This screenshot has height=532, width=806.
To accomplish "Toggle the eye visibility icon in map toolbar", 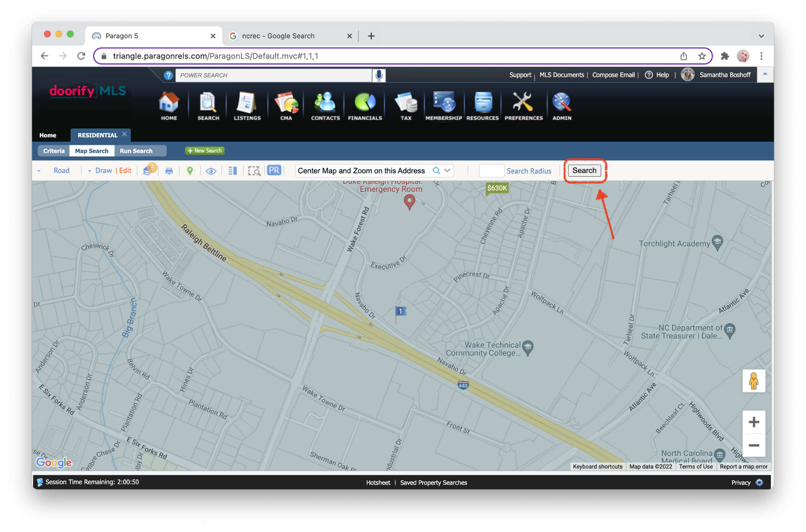I will (x=211, y=171).
